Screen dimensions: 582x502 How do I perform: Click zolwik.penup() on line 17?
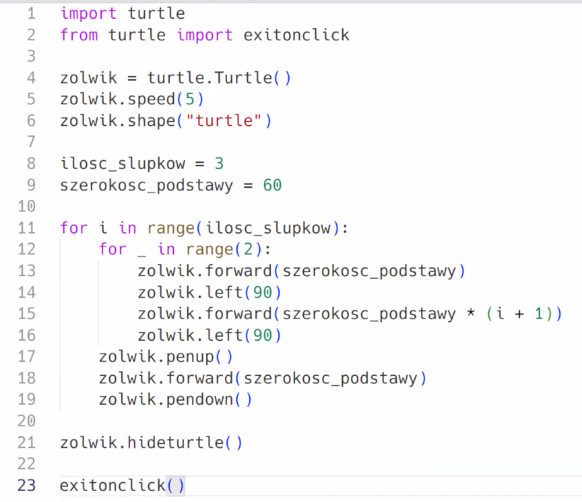pyautogui.click(x=166, y=357)
